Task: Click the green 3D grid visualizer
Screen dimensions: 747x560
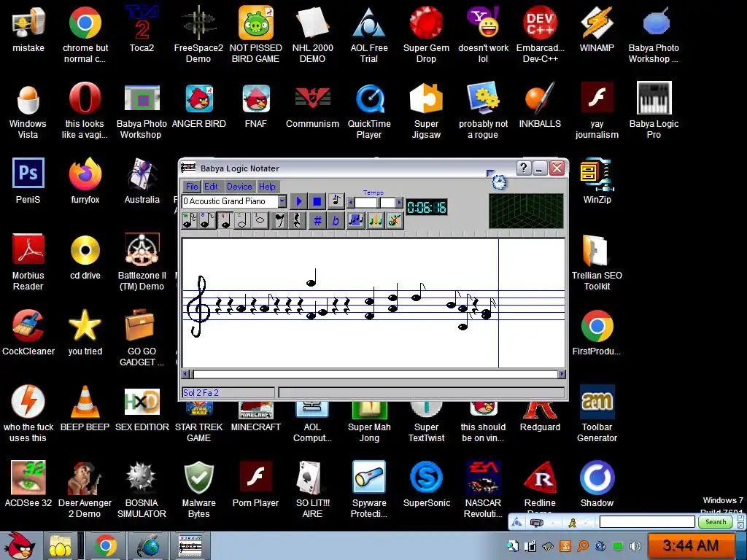Action: click(x=527, y=211)
